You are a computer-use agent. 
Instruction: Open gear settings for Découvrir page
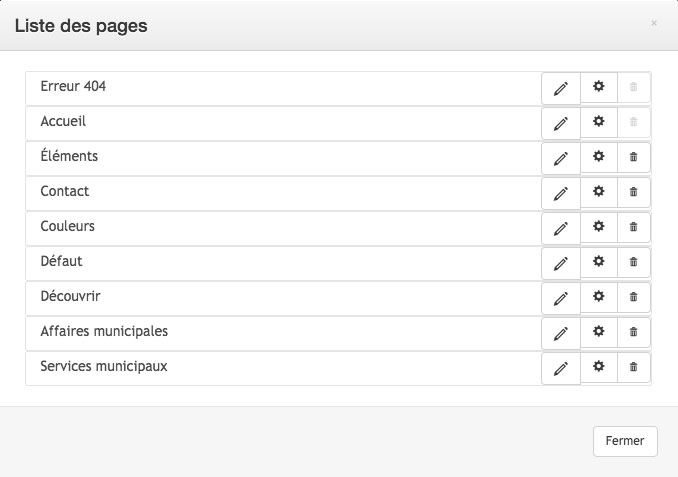(x=598, y=297)
